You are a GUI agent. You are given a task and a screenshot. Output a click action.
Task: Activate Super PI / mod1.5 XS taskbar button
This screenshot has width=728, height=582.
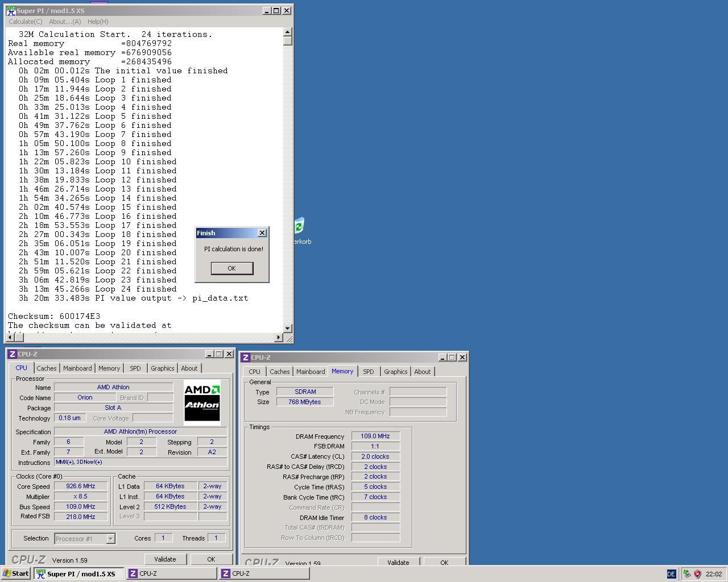click(x=78, y=573)
